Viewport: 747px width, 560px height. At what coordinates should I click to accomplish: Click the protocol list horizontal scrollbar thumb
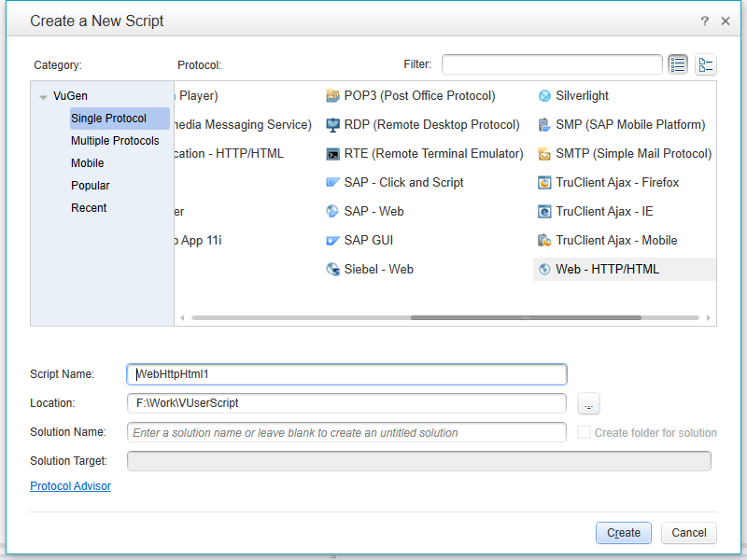click(x=526, y=317)
